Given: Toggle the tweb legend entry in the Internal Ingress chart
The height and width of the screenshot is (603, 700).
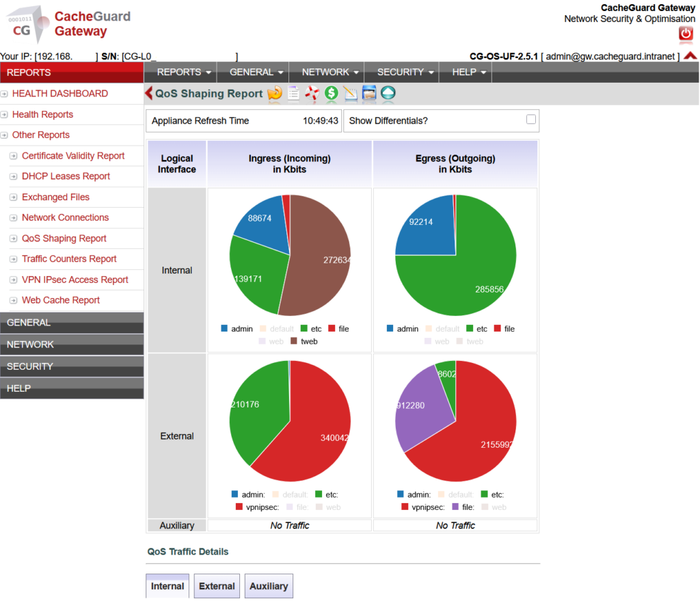Looking at the screenshot, I should 304,341.
